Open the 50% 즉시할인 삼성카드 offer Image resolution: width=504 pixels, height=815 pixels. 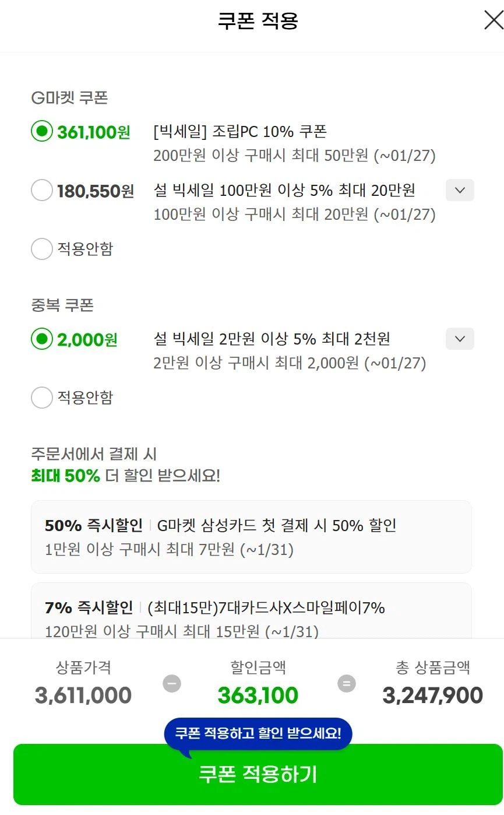point(251,537)
